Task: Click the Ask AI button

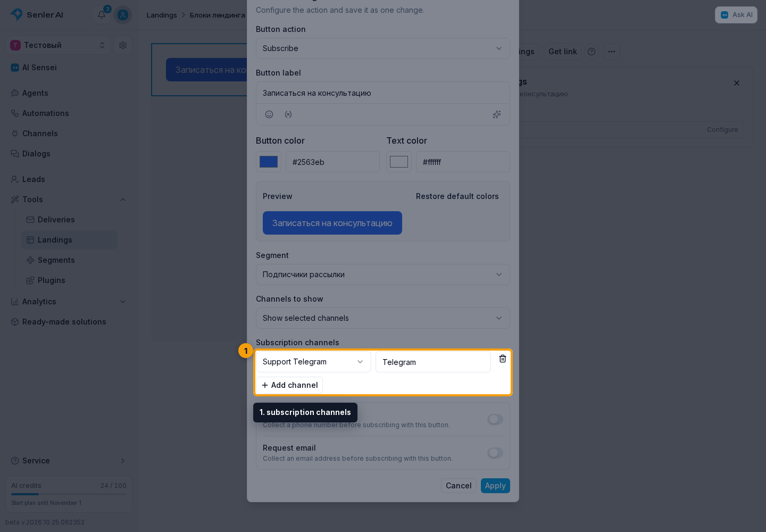Action: 736,15
